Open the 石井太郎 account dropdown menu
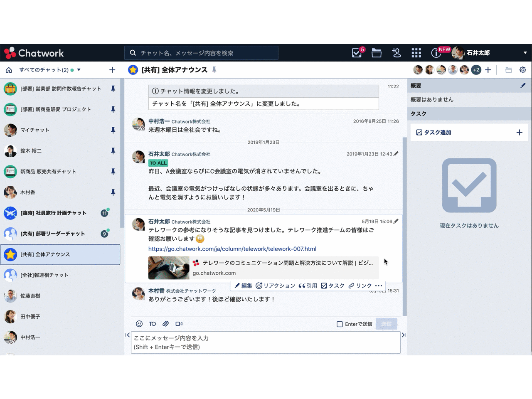532x399 pixels. coord(525,53)
